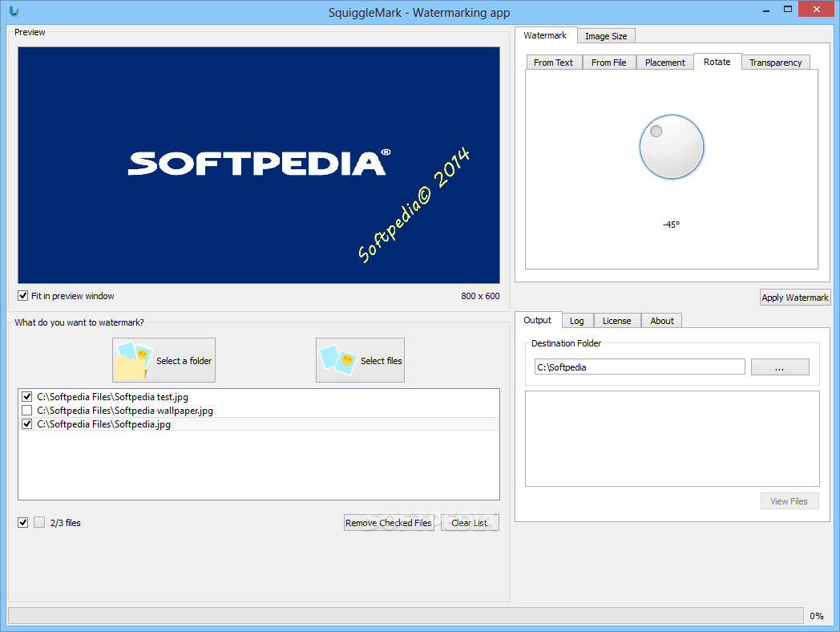Screen dimensions: 840x632
Task: Uncheck Softpedia test.jpg file checkbox
Action: [x=26, y=397]
